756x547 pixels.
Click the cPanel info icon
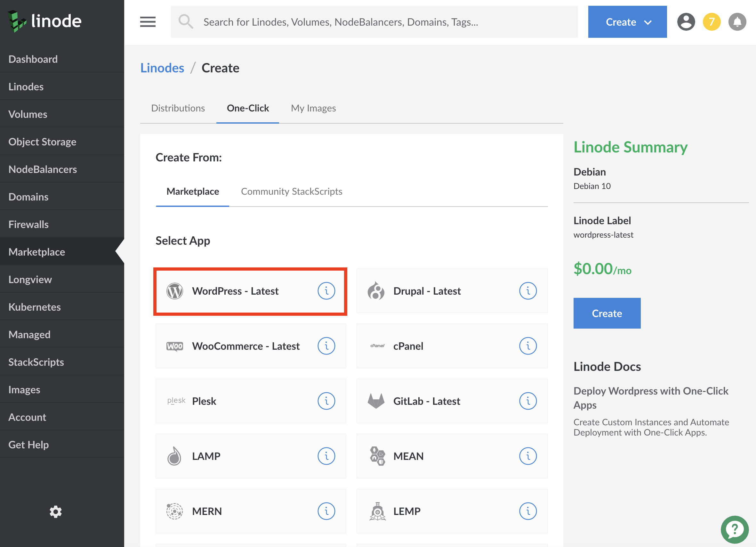527,346
